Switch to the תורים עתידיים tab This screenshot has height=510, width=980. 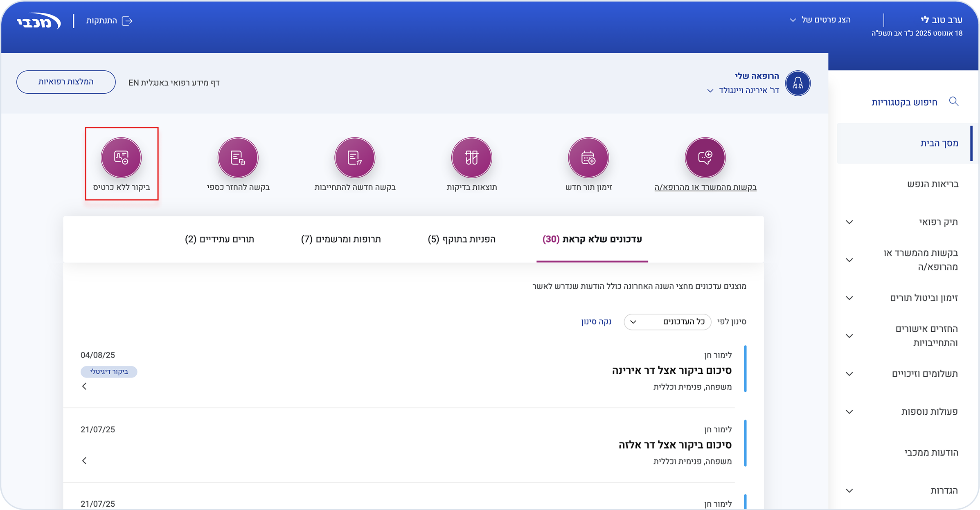coord(219,239)
